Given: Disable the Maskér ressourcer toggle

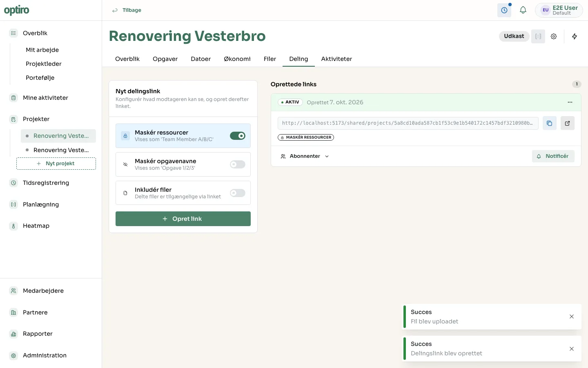Looking at the screenshot, I should coord(238,136).
